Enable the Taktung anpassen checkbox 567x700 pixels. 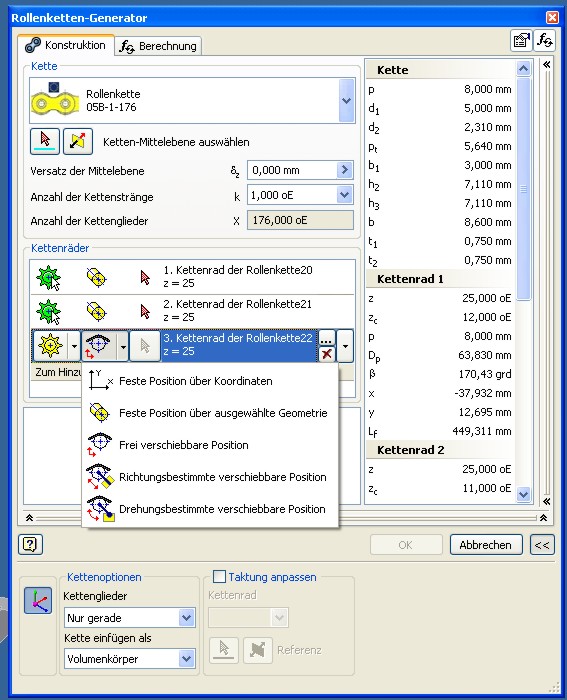(219, 576)
